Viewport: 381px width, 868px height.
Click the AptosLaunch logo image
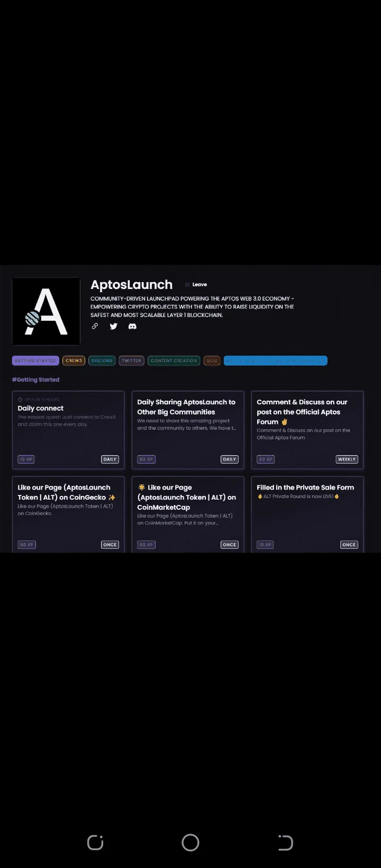(46, 311)
